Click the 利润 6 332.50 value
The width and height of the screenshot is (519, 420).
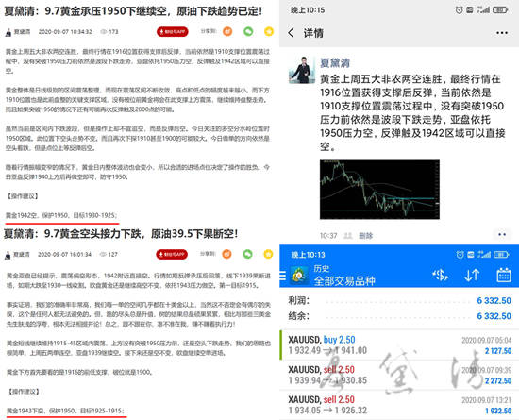[494, 300]
